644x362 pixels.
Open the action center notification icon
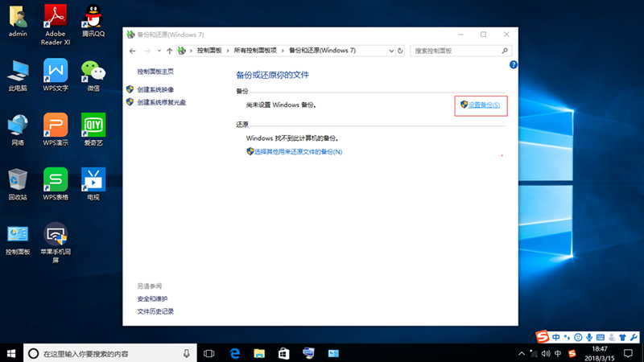coord(628,353)
